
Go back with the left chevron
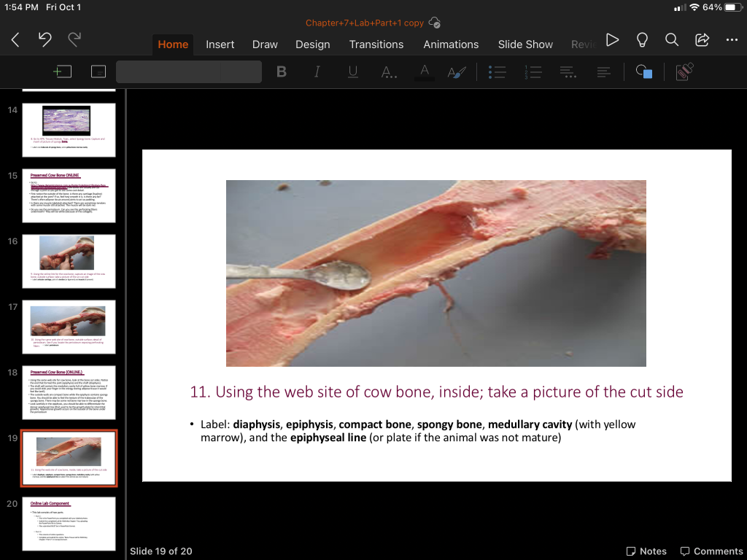click(x=15, y=39)
